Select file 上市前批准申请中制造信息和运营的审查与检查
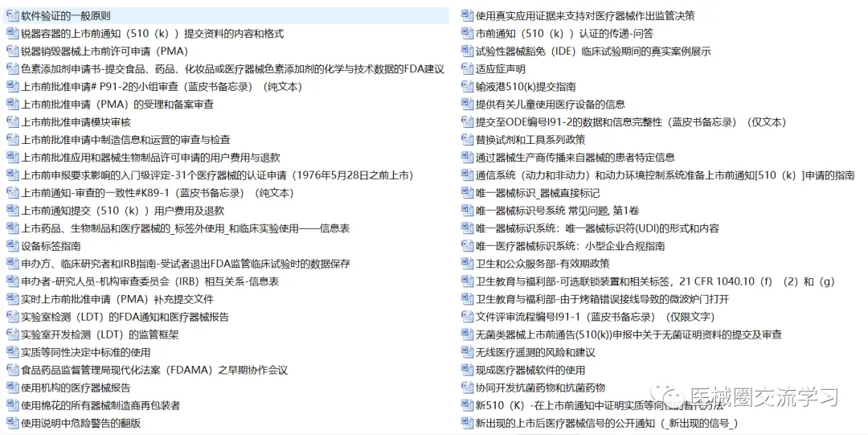Screen dimensions: 868x435 (125, 140)
